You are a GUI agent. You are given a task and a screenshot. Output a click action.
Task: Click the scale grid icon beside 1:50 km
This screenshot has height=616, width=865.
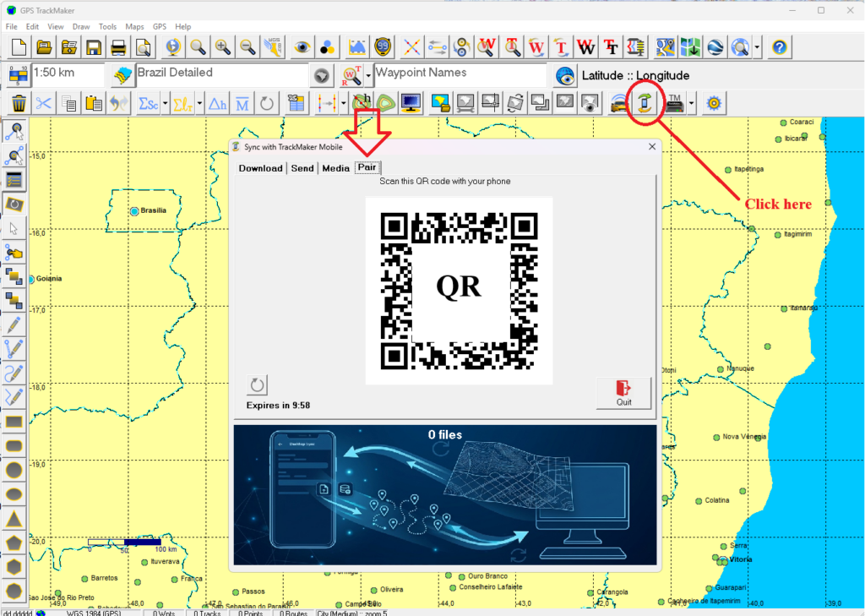(x=19, y=76)
